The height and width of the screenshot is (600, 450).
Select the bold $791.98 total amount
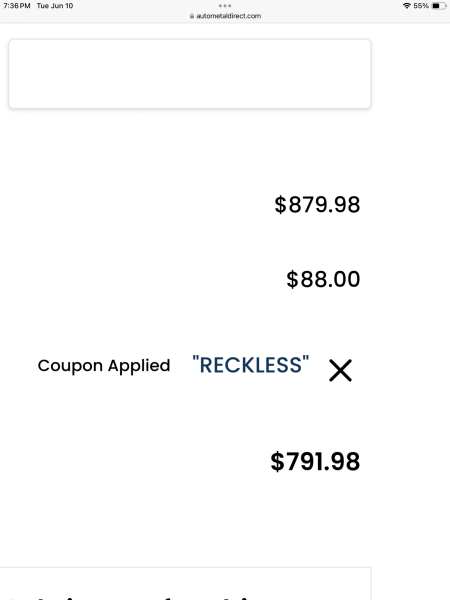(x=315, y=461)
